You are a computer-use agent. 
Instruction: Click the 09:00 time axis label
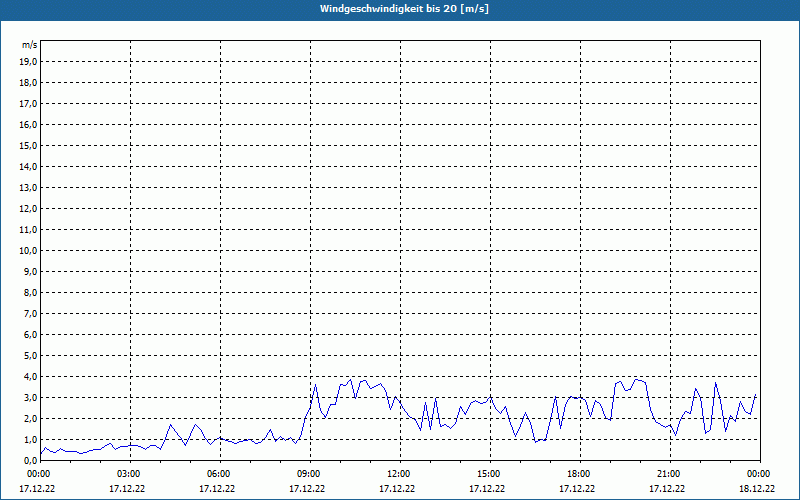(x=310, y=474)
